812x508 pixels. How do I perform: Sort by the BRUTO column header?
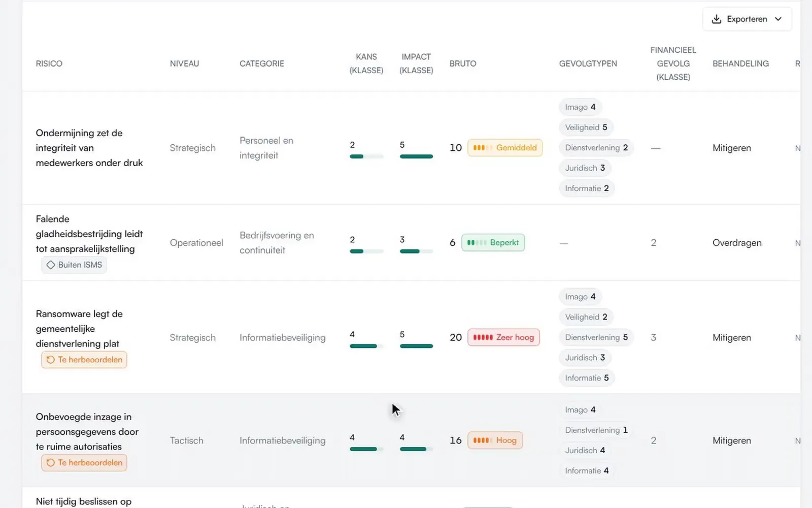(x=463, y=63)
